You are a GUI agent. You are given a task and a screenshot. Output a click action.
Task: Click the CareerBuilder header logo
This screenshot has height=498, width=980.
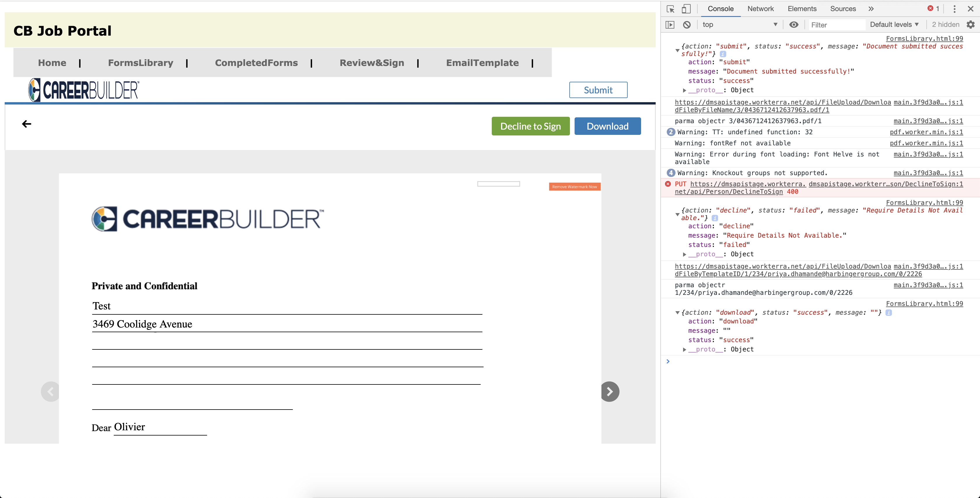(x=84, y=90)
